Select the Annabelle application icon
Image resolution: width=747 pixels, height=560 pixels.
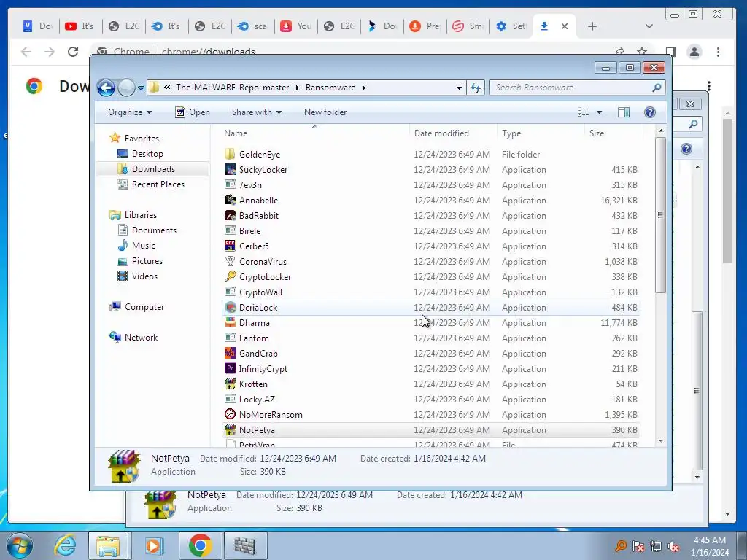click(230, 200)
